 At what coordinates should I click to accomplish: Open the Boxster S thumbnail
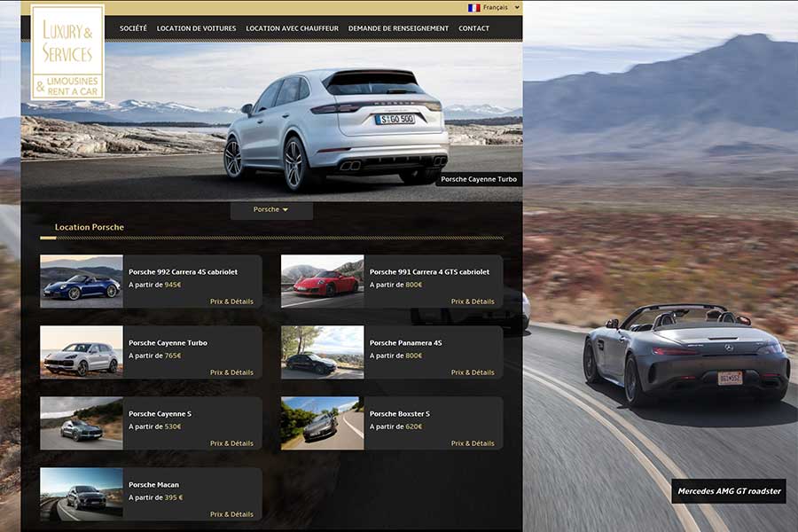click(x=323, y=423)
